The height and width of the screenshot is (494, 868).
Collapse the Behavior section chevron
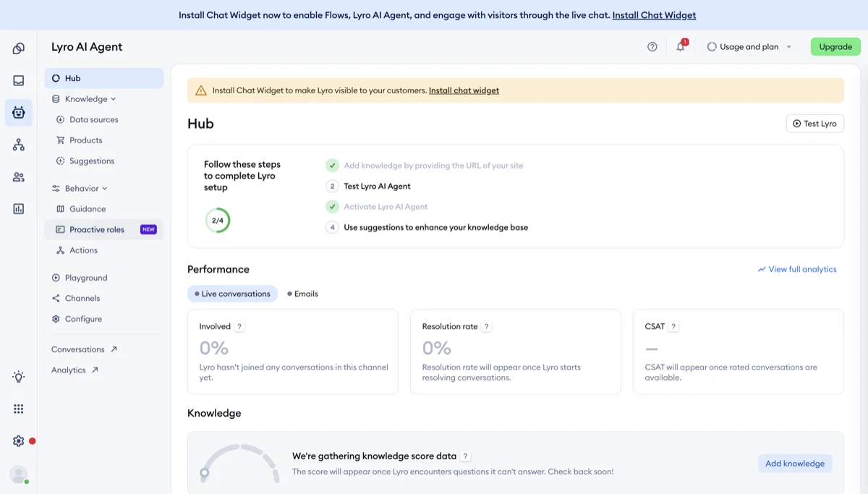tap(105, 188)
